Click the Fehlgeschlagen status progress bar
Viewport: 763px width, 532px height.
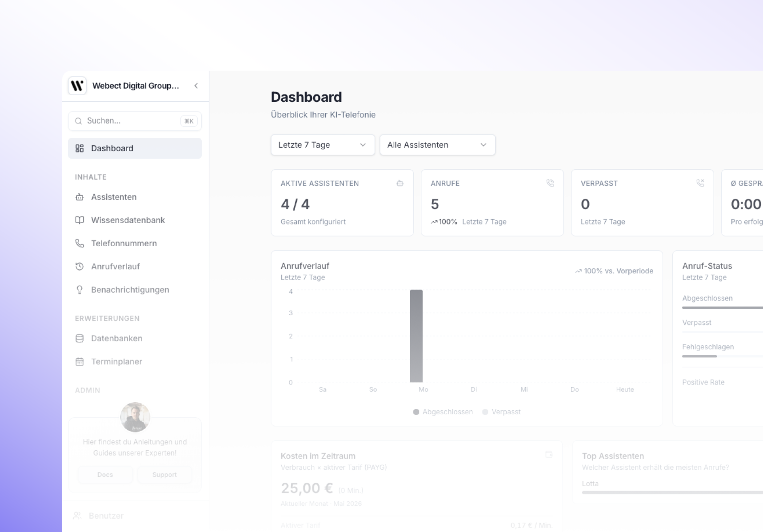(723, 356)
